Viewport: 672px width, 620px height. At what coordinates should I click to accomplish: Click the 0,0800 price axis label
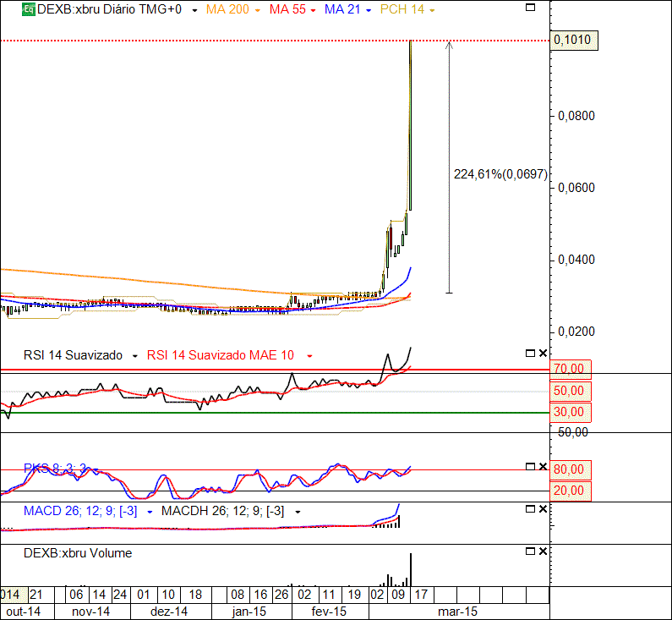[576, 116]
